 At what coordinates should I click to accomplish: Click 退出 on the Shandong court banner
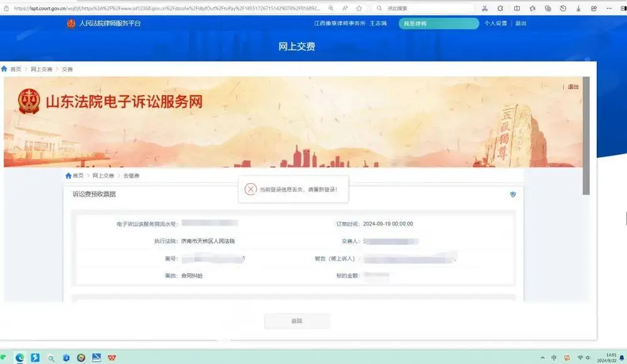pyautogui.click(x=573, y=86)
